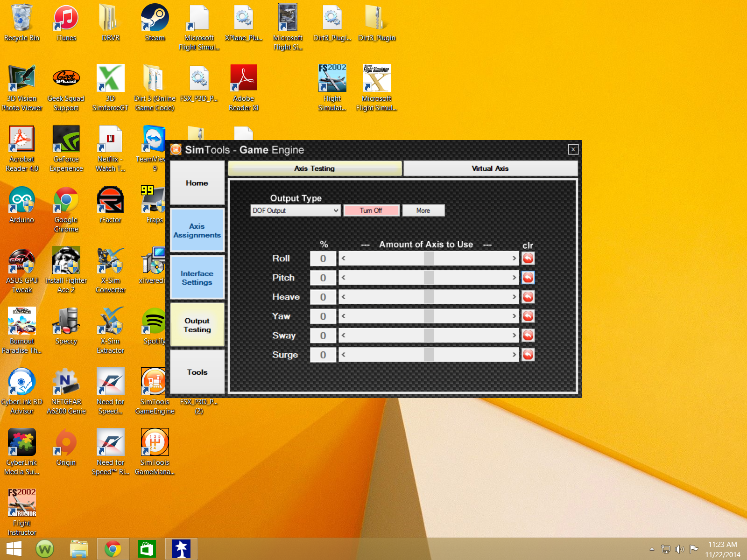Select the 3D SimforceGT desktop icon
Screen dimensions: 747x560
pyautogui.click(x=111, y=88)
